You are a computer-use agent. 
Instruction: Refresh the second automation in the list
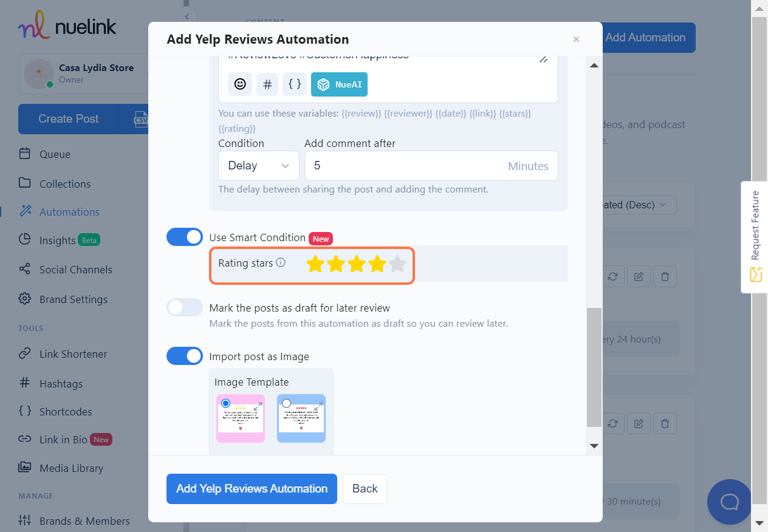(x=612, y=423)
